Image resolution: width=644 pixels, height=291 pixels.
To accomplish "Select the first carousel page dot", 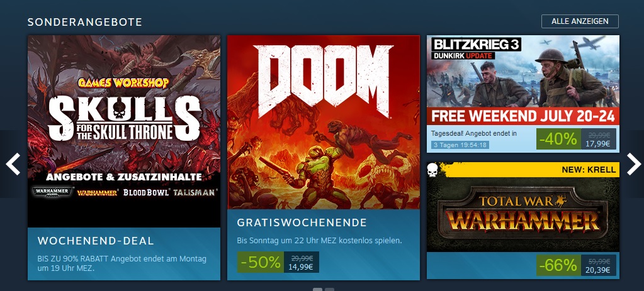I will pos(317,289).
